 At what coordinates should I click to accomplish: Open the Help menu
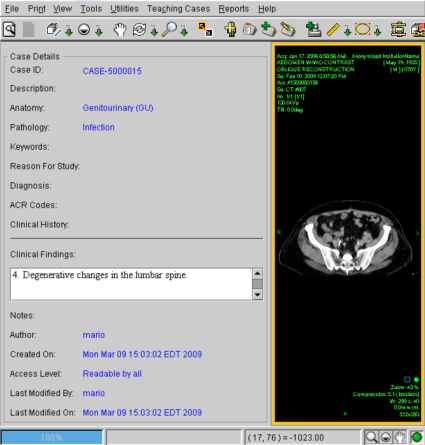pos(267,9)
